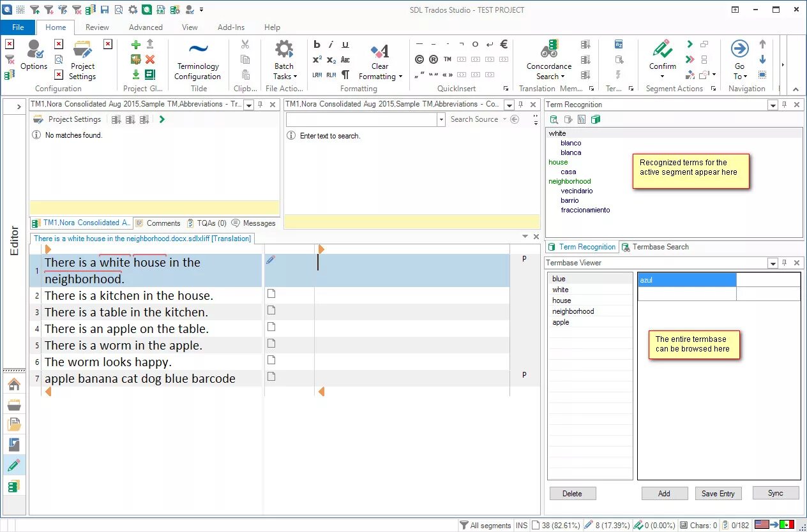Click the Save Entry button

tap(718, 493)
